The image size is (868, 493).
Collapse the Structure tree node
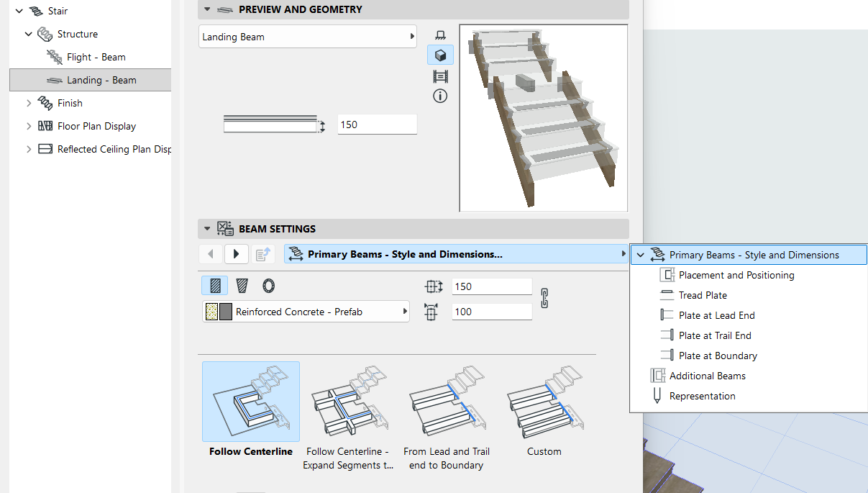(29, 34)
